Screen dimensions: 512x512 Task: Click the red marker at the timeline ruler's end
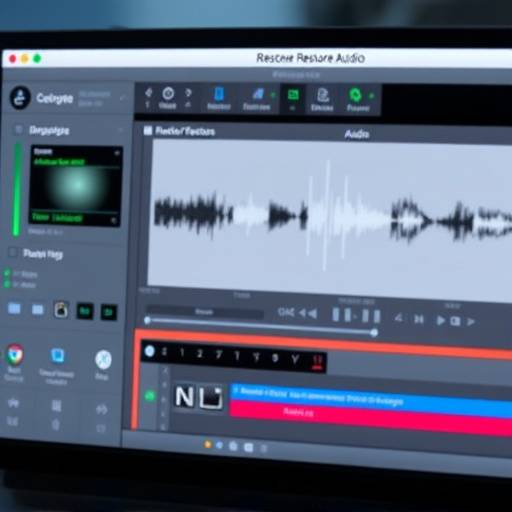pos(317,362)
